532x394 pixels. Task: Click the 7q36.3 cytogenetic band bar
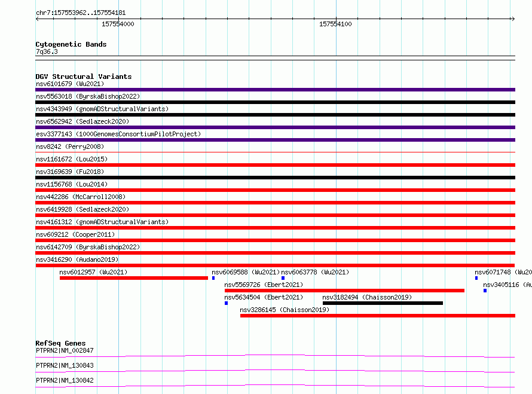point(275,58)
